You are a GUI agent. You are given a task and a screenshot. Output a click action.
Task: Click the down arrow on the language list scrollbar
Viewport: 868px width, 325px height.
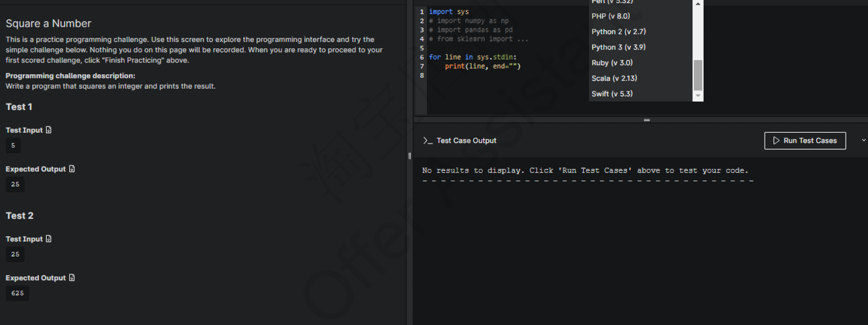(697, 96)
